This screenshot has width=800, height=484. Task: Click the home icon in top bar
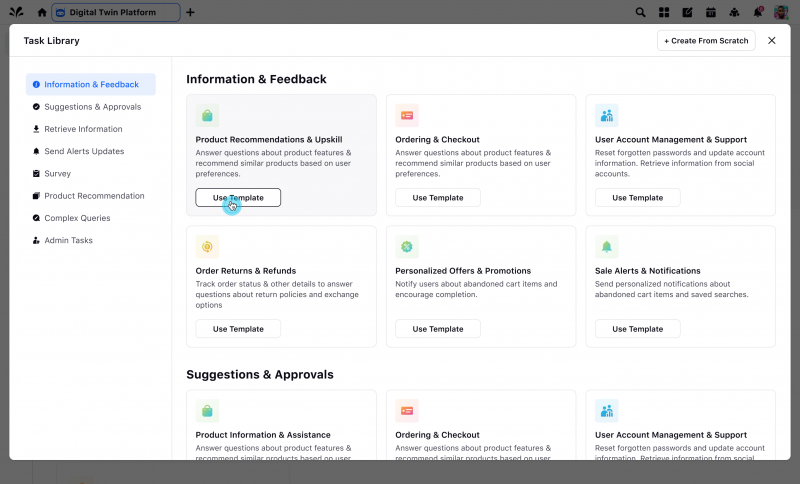[x=41, y=12]
